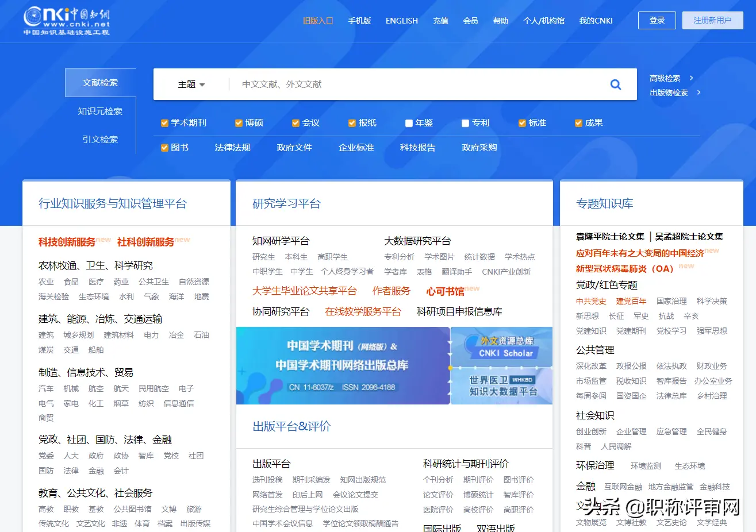Switch to the 引文检索 tab

coord(101,140)
